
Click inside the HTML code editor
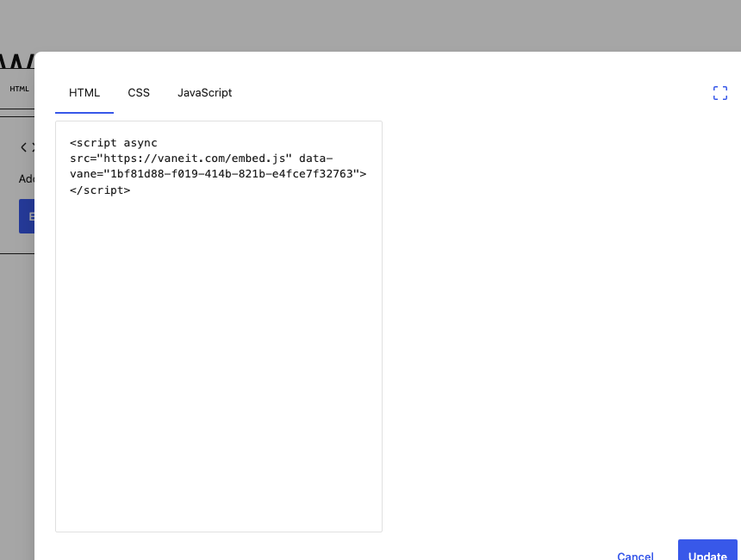(219, 326)
